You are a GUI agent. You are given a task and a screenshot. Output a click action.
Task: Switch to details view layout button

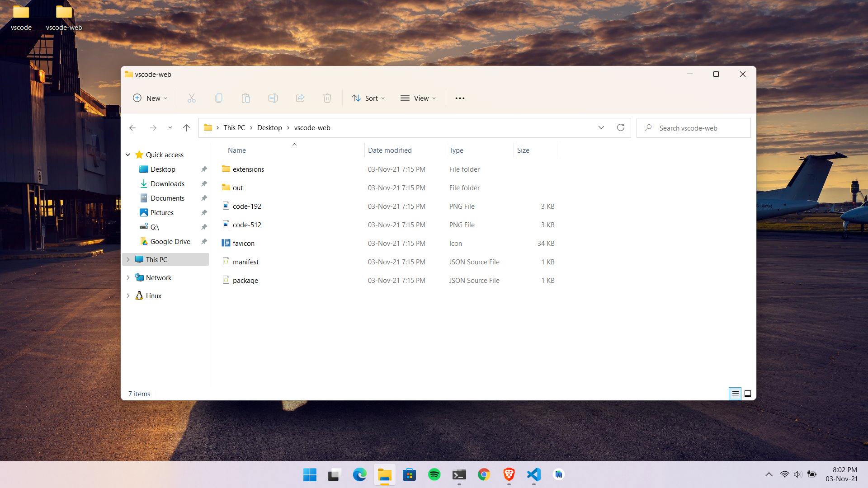click(x=735, y=394)
